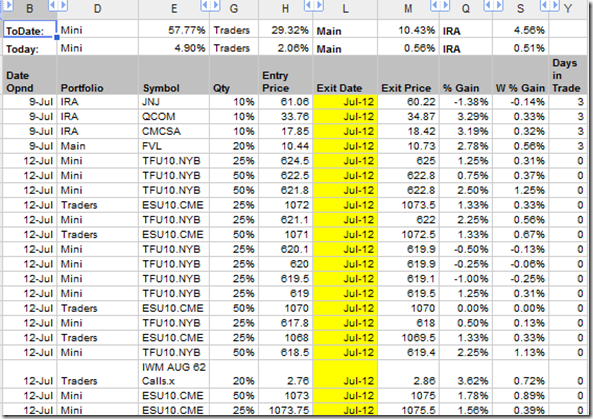Select the yellow Exit Date cell for JNJ
The image size is (593, 419).
coord(345,102)
